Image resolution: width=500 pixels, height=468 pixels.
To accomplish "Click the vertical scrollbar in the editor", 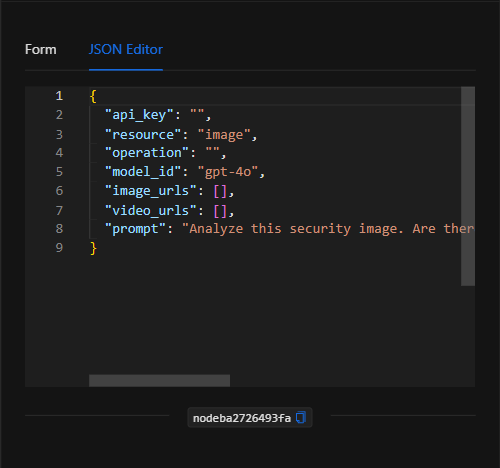I will pyautogui.click(x=468, y=186).
